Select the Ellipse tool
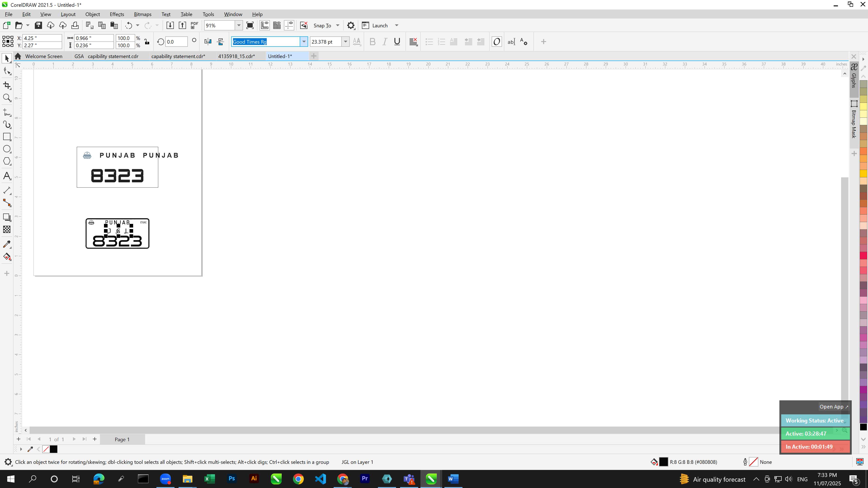Screen dimensions: 868x488 click(x=7, y=149)
